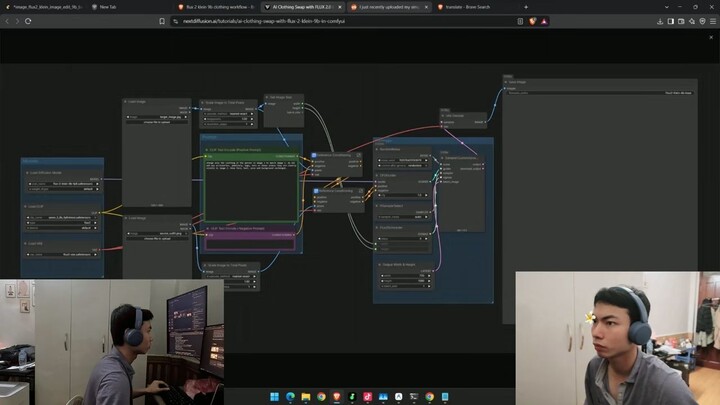Switch to the flux 2 klein 9b clothing workflow tab

[216, 7]
